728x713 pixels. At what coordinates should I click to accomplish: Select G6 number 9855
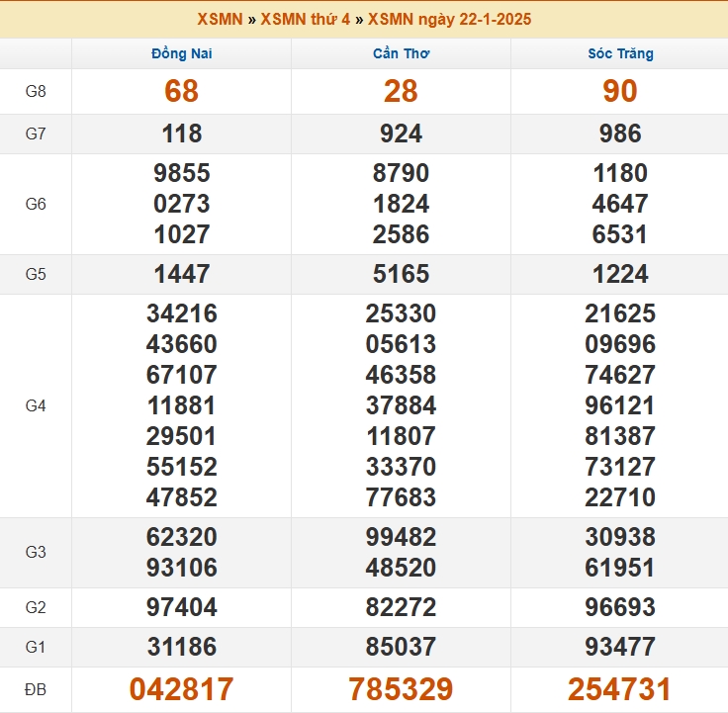pos(182,173)
